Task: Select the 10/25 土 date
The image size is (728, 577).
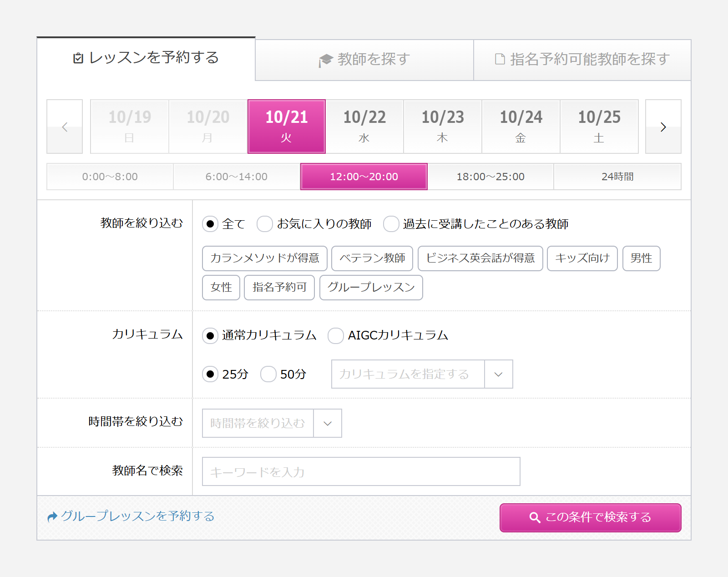Action: click(599, 127)
